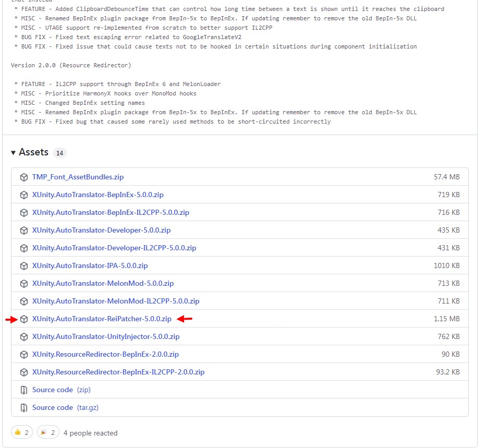Click file-zip icon beside Source code (tar.gz)
Screen dimensions: 485x448
pos(24,408)
